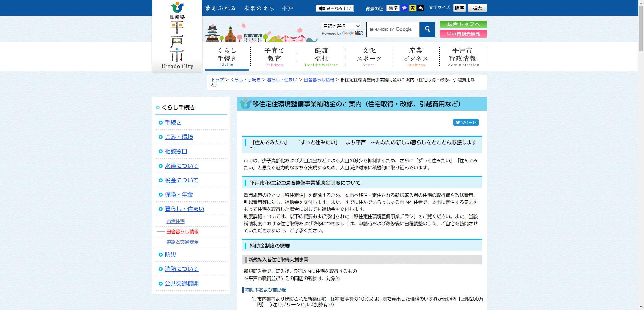Viewport: 644px width, 310px height.
Task: Click the circle icon next to くらし手続き heading
Action: pyautogui.click(x=157, y=108)
